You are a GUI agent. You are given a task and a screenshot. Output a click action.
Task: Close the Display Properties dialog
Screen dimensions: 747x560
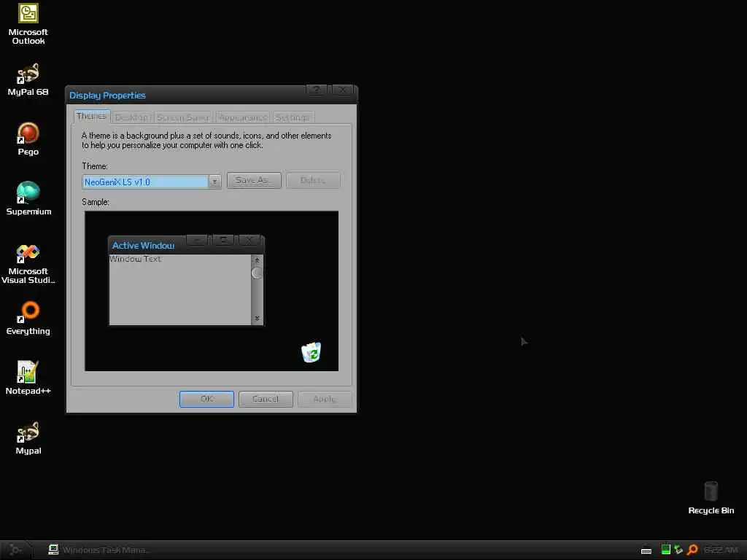343,90
